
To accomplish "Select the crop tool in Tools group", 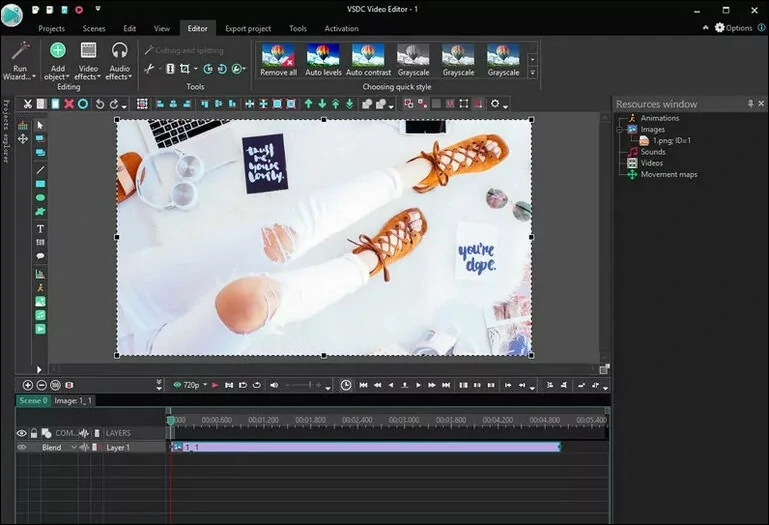I will coord(184,69).
